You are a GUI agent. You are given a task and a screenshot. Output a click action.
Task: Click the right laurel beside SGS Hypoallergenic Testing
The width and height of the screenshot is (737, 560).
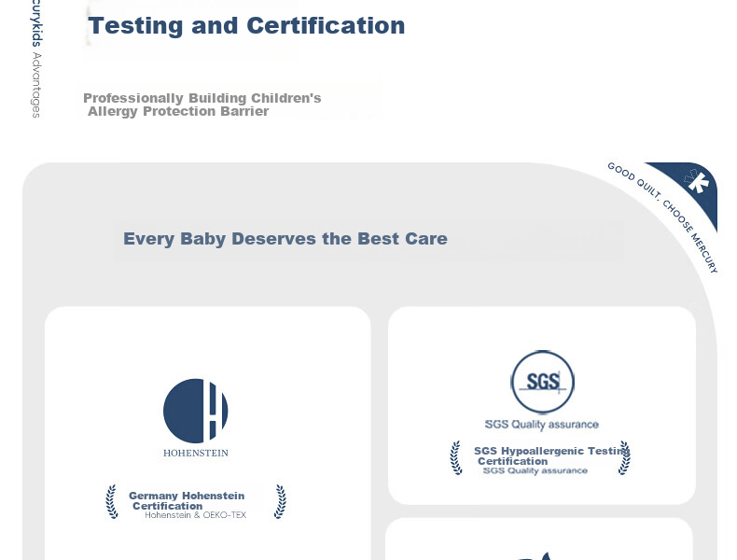(x=624, y=457)
